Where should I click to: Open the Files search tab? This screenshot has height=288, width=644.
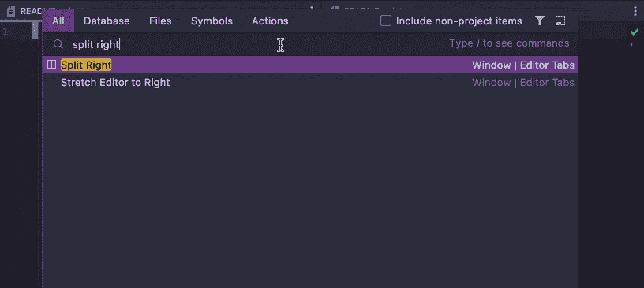click(x=160, y=21)
